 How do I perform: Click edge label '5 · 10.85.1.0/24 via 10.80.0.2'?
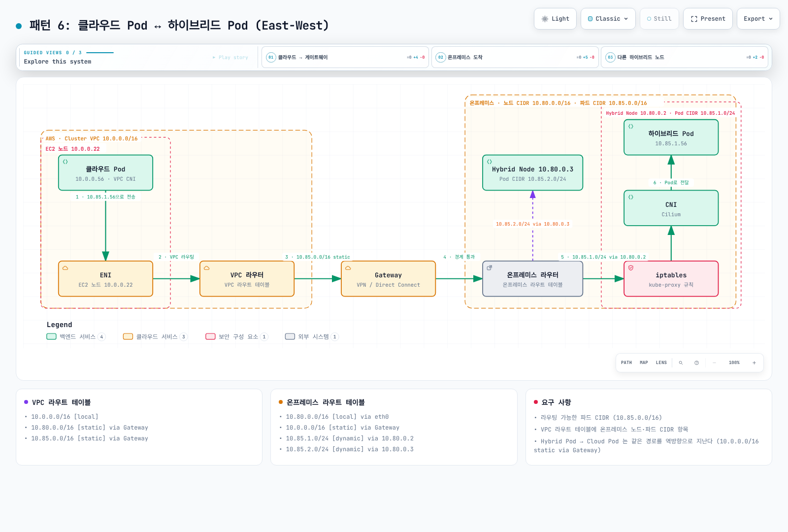click(603, 257)
